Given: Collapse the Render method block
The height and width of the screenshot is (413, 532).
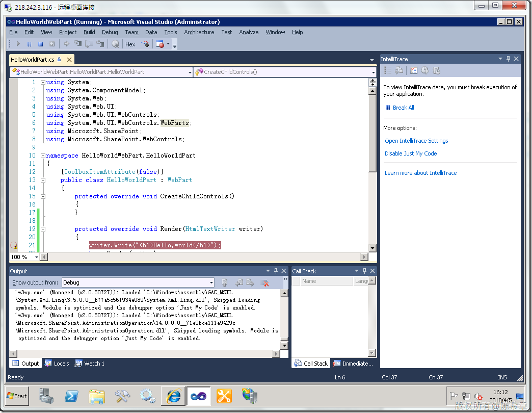Looking at the screenshot, I should pos(43,229).
